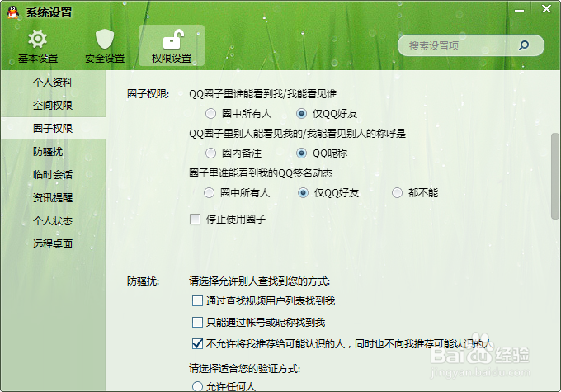Screen dimensions: 561x392
Task: Click 请选择允许别人查找到您的方式 text
Action: pyautogui.click(x=259, y=281)
